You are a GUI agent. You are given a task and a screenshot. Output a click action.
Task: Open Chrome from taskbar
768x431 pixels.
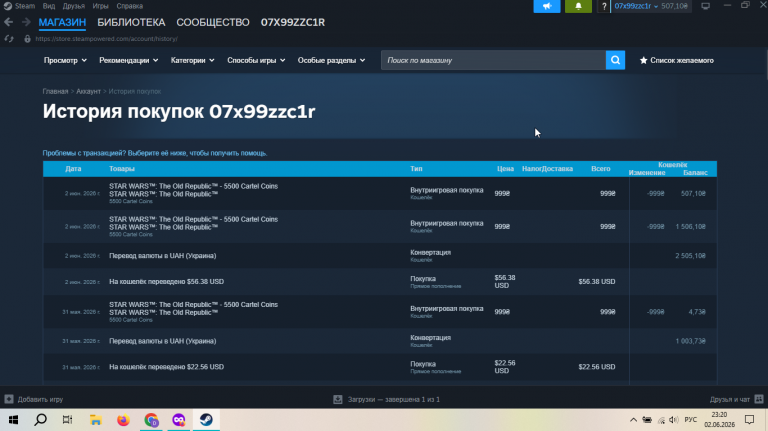coord(151,420)
